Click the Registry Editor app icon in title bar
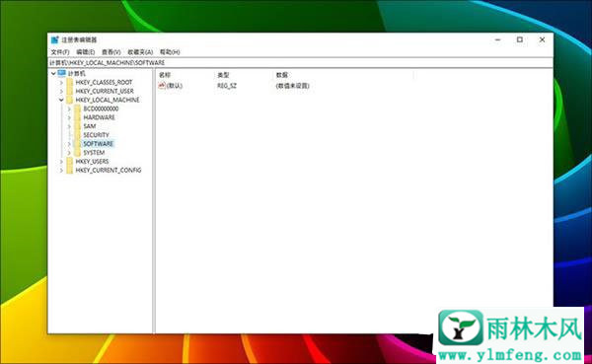Screen dimensions: 592x364 point(55,39)
